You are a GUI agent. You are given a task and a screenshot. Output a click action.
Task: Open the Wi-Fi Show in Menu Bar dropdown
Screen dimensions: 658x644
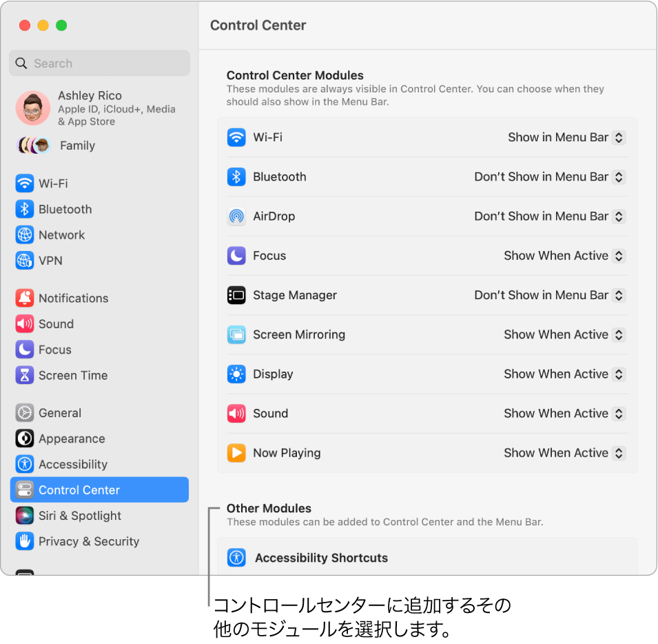click(x=566, y=137)
